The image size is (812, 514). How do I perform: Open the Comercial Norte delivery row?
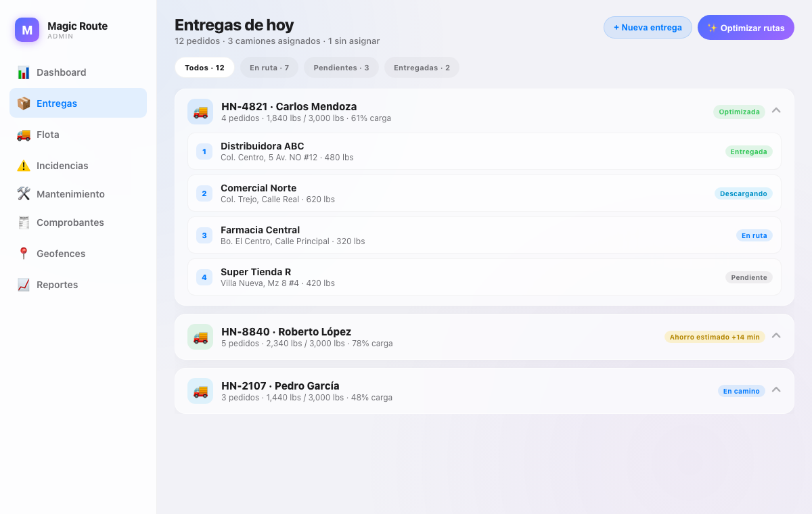pyautogui.click(x=484, y=193)
